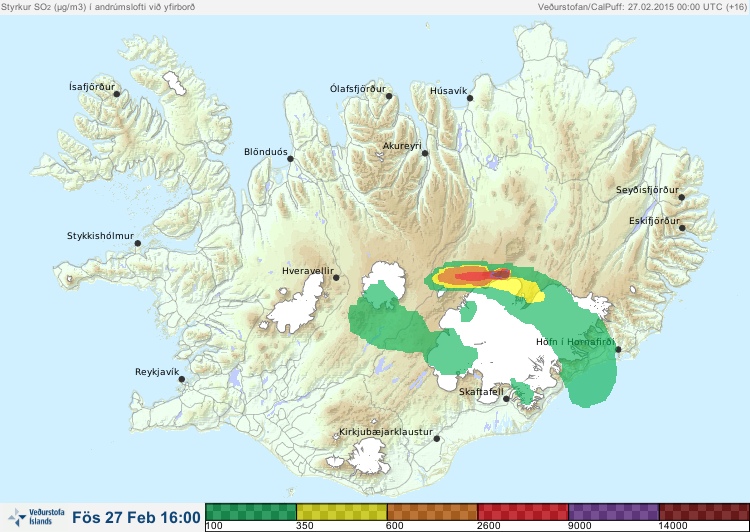Click the Fös 27 Feb 16:00 timestamp
750x532 pixels.
(136, 517)
